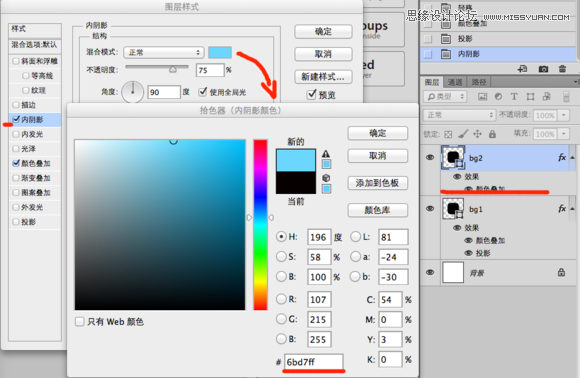Image resolution: width=580 pixels, height=378 pixels.
Task: Toggle the layer filtering switch
Action: point(566,97)
